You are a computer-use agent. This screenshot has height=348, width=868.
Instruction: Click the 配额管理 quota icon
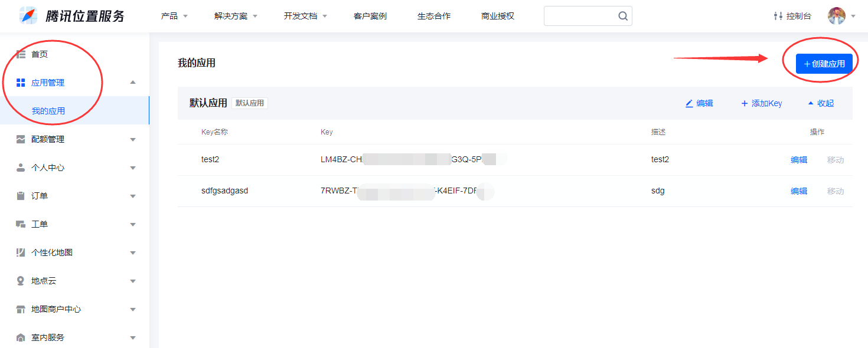coord(21,139)
